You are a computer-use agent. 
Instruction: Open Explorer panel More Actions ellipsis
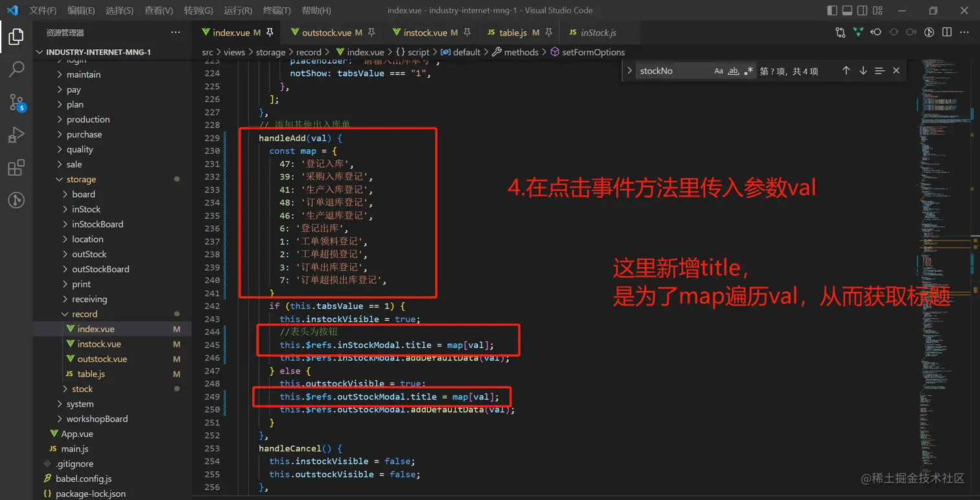click(176, 32)
